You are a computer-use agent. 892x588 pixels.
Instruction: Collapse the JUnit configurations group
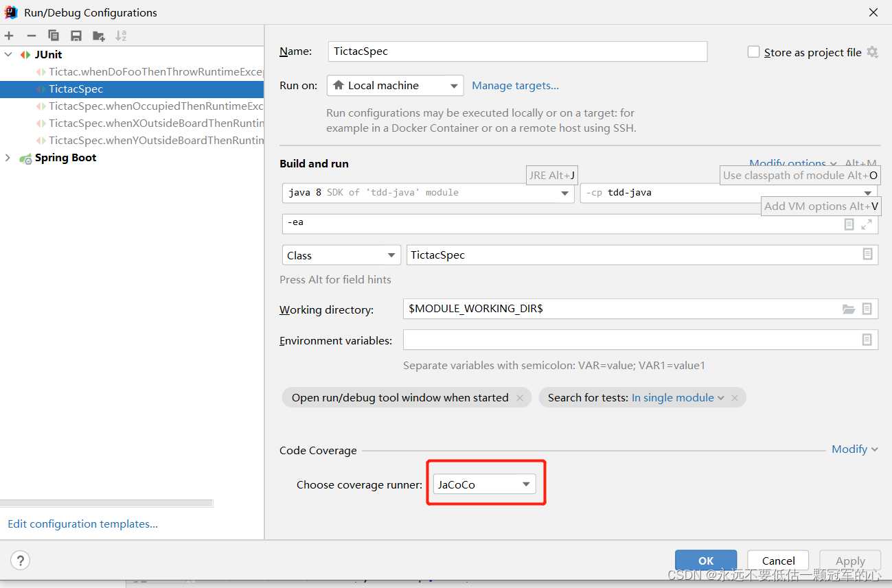(x=8, y=54)
